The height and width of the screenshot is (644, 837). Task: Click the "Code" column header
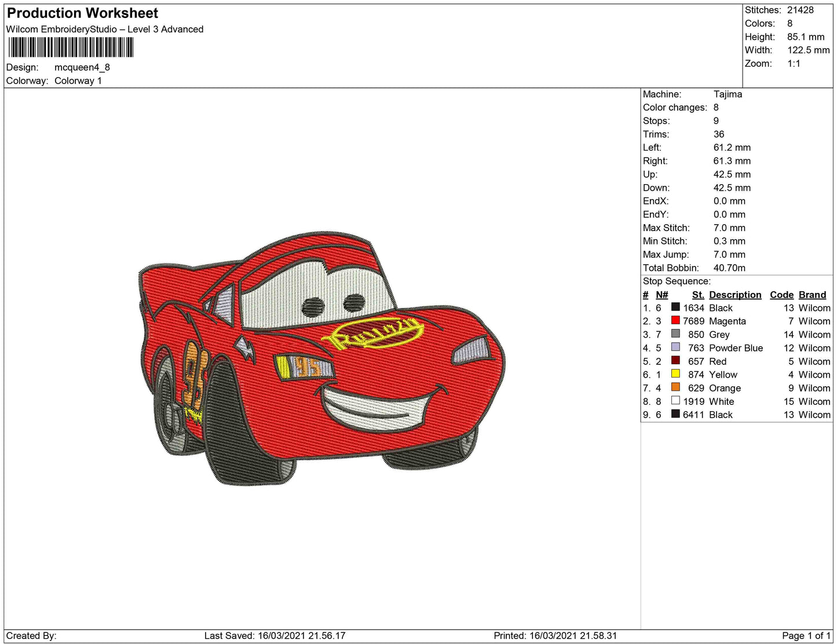tap(782, 294)
